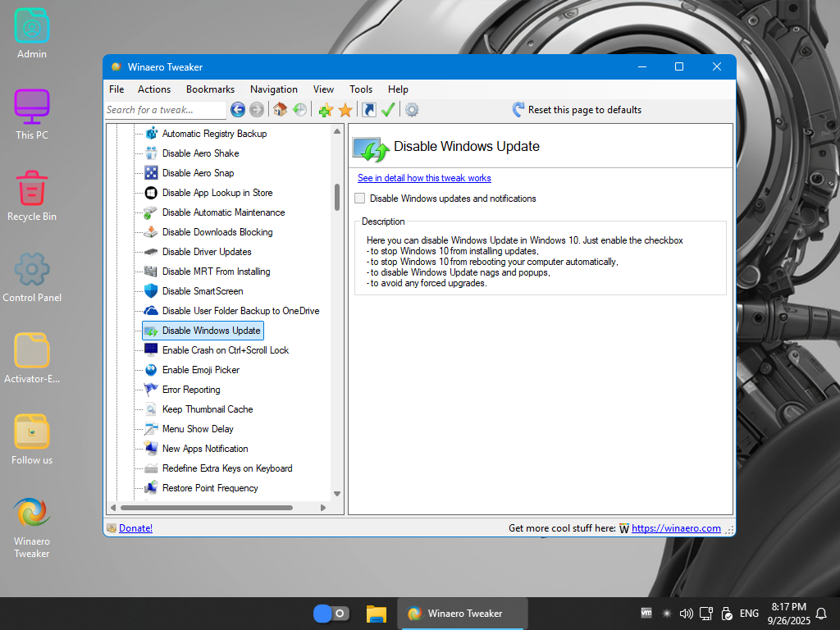The image size is (840, 630).
Task: Select Disable SmartScreen in the tree
Action: 202,291
